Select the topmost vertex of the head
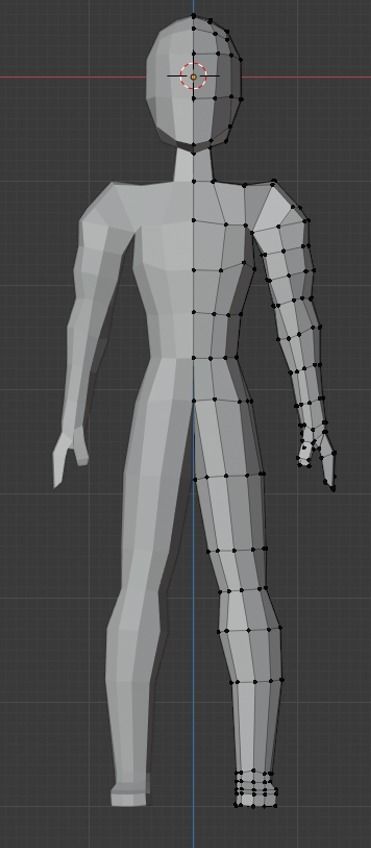The width and height of the screenshot is (371, 848). (x=194, y=16)
